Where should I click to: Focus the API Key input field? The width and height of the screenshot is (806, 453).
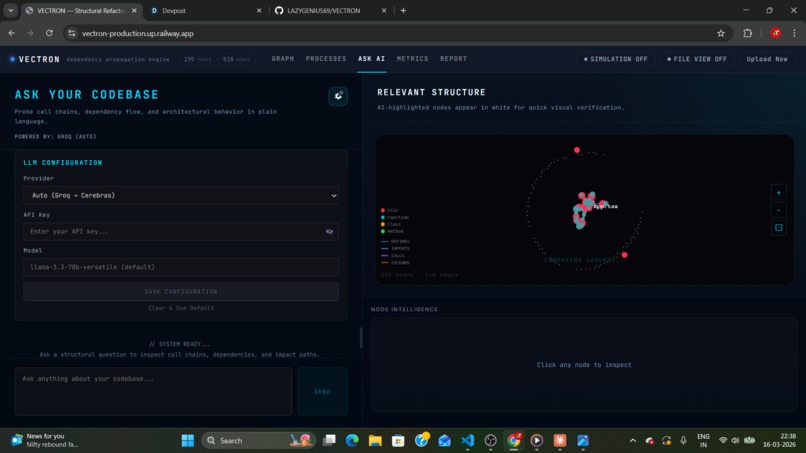[x=181, y=232]
